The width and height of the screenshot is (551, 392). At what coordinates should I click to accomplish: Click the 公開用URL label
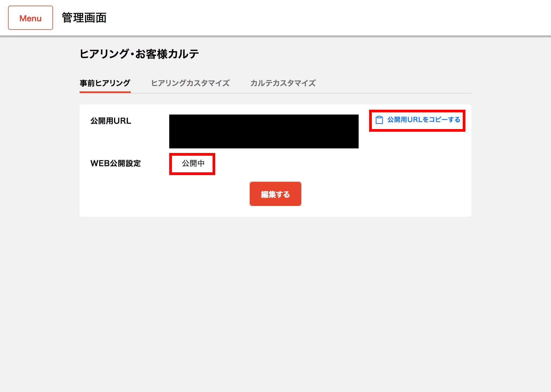pos(111,121)
